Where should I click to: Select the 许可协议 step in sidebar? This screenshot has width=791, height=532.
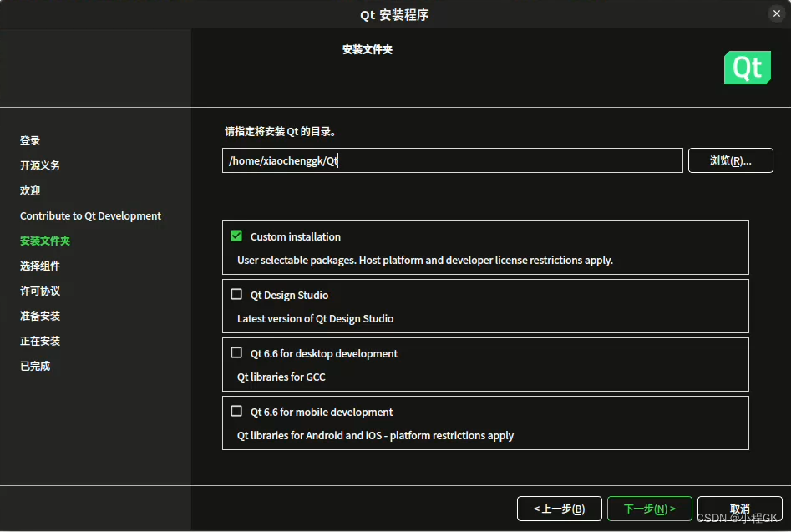[x=40, y=291]
